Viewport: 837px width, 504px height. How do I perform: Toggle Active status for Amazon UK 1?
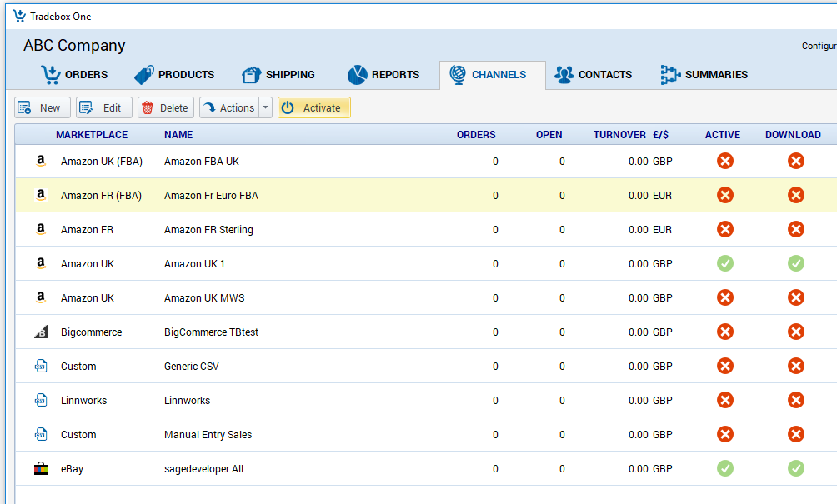724,264
